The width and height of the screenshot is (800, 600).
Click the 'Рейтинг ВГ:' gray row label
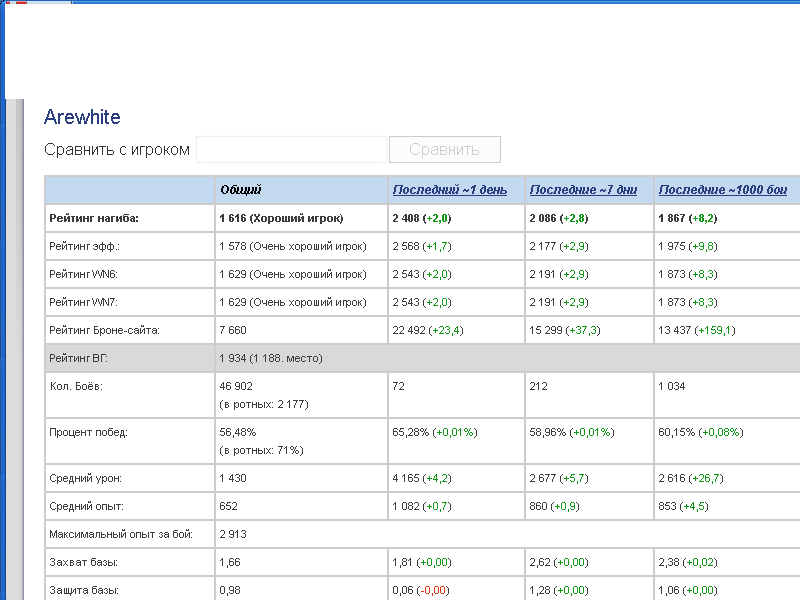point(82,358)
